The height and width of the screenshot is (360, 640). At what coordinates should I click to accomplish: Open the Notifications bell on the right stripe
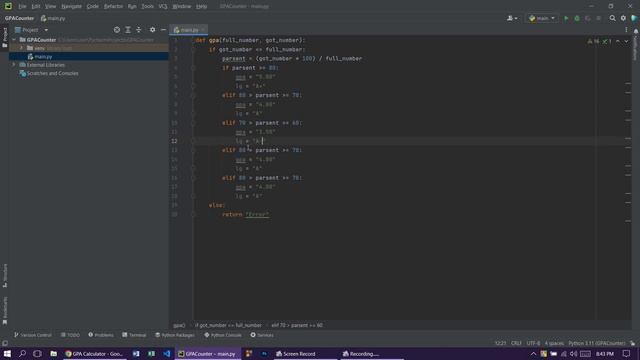click(x=636, y=31)
